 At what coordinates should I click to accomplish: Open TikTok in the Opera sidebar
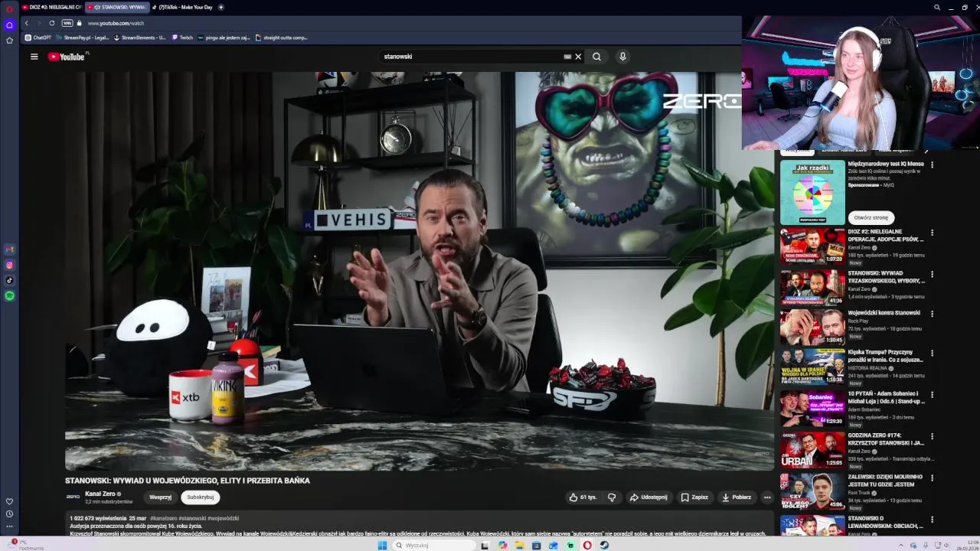(x=9, y=280)
